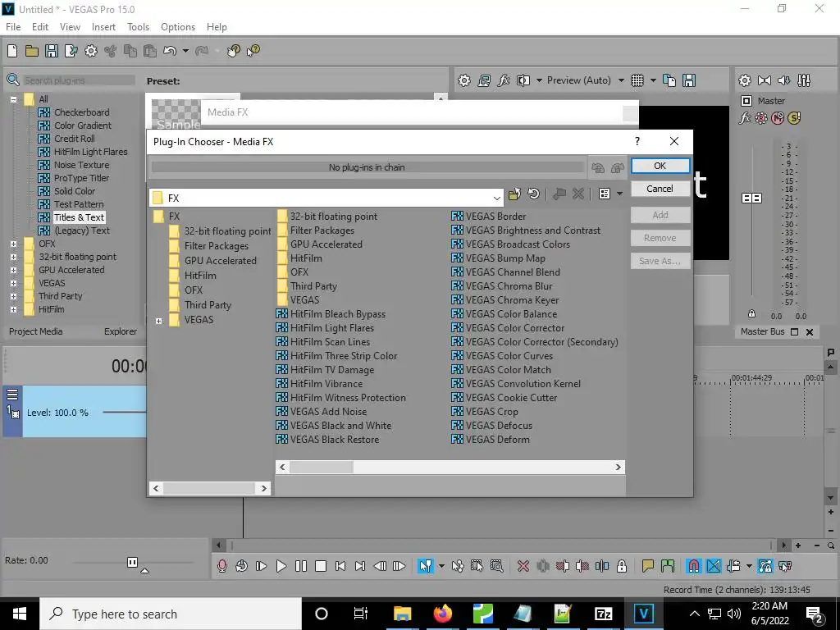Toggle Automatic Crossfades icon
840x630 pixels.
[x=714, y=566]
